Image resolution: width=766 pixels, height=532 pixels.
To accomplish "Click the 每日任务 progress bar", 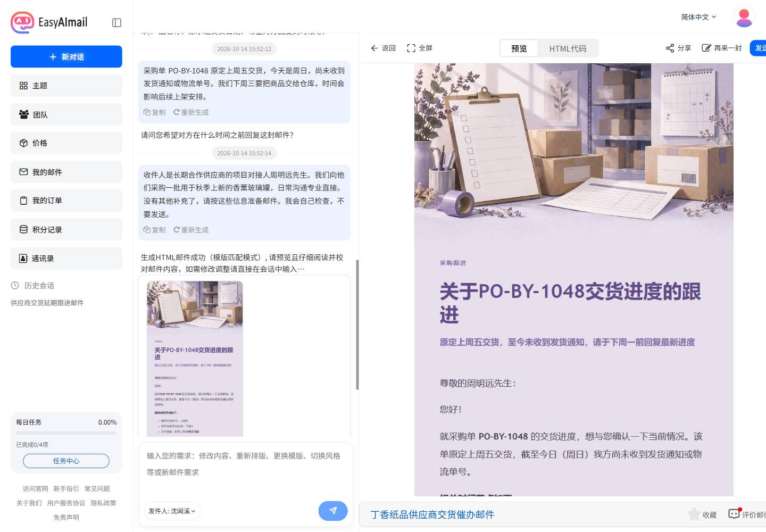I will click(66, 433).
